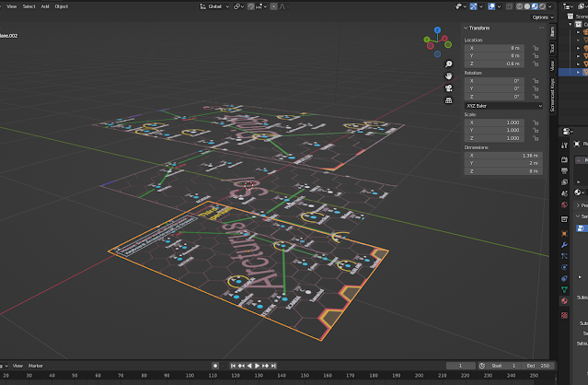This screenshot has width=588, height=385.
Task: Click the Dimensions Y field showing 2 m
Action: point(503,163)
